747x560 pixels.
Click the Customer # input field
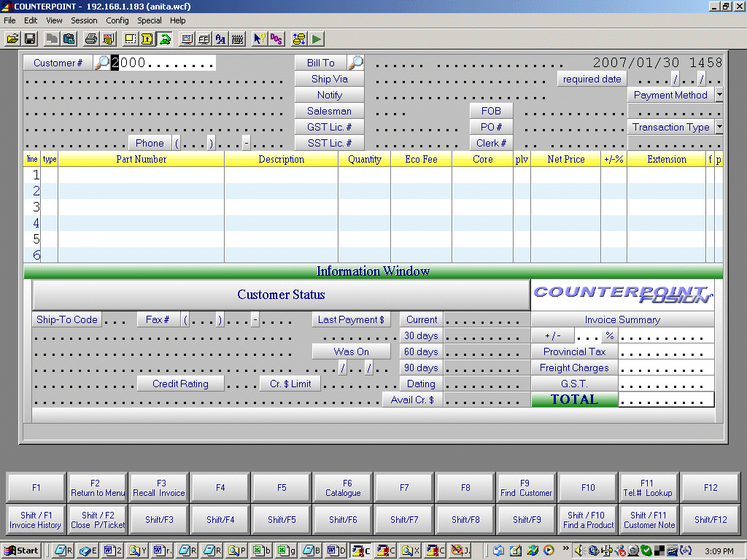tap(163, 63)
